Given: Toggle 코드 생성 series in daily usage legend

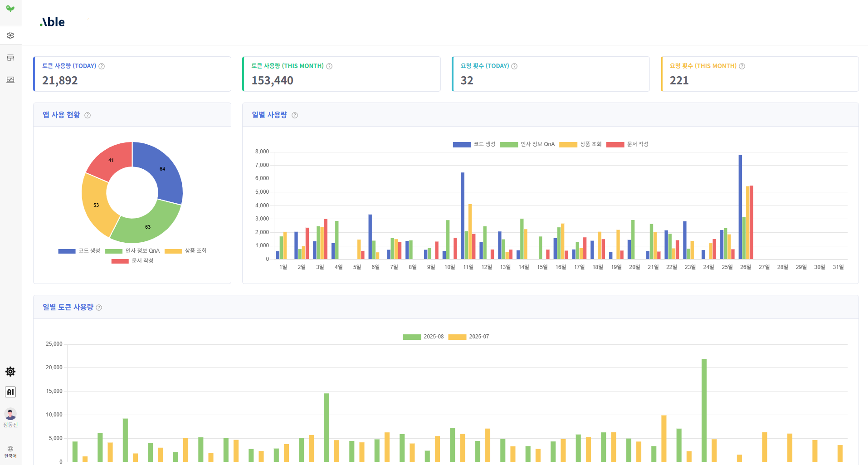Looking at the screenshot, I should coord(474,144).
